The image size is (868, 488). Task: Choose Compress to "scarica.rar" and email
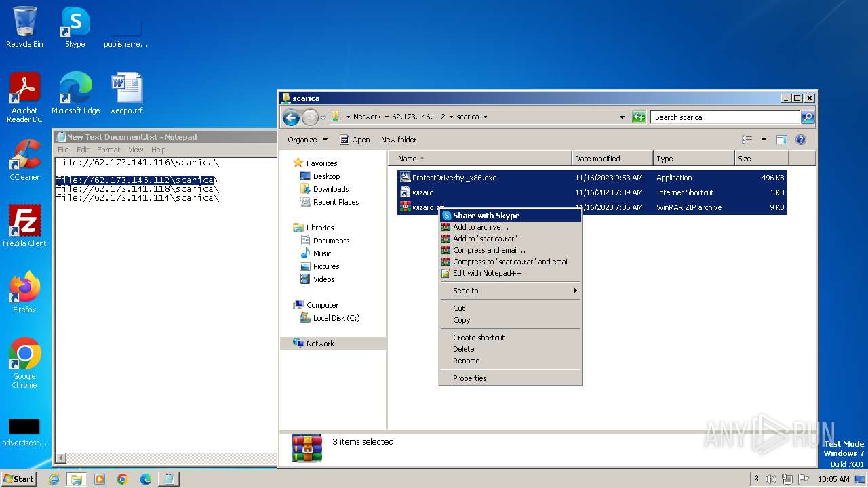pyautogui.click(x=511, y=262)
